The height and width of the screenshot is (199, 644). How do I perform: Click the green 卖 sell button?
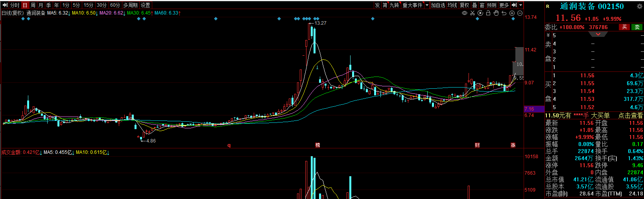click(637, 27)
